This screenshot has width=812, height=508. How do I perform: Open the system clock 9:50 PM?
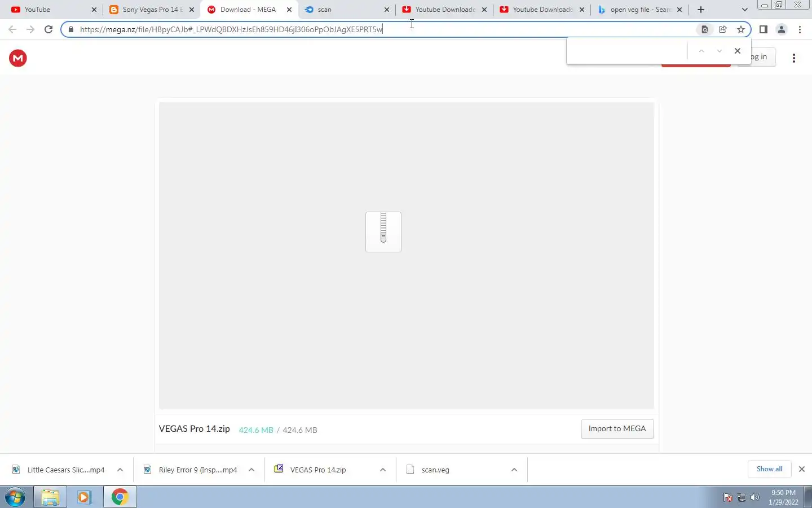(x=783, y=497)
